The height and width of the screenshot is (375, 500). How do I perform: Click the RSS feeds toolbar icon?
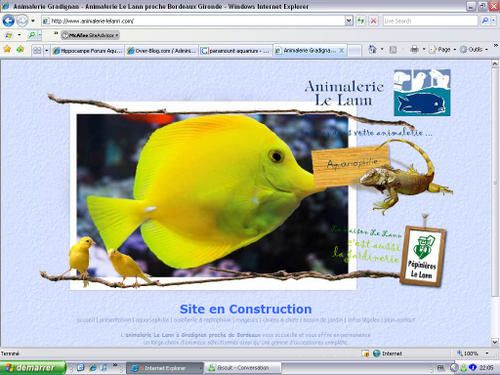[393, 50]
